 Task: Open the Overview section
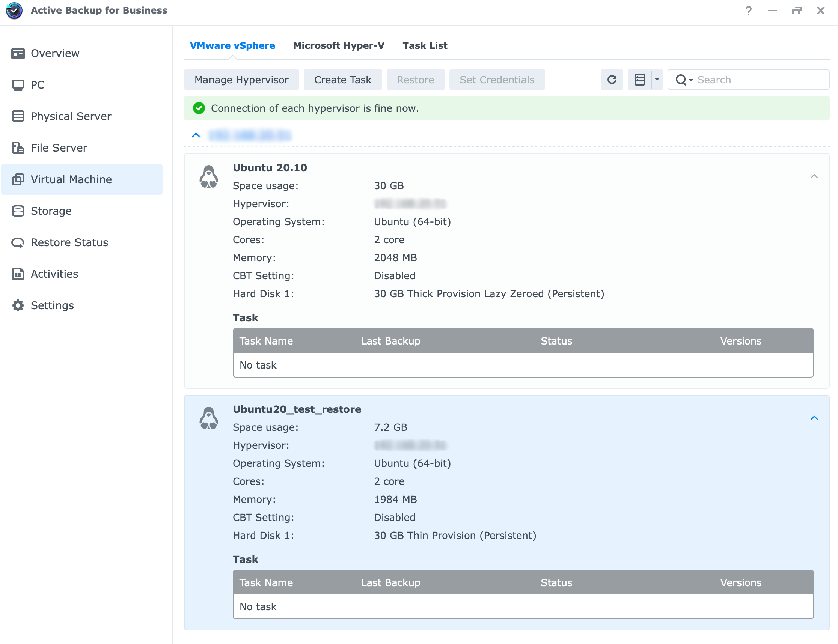click(x=82, y=53)
